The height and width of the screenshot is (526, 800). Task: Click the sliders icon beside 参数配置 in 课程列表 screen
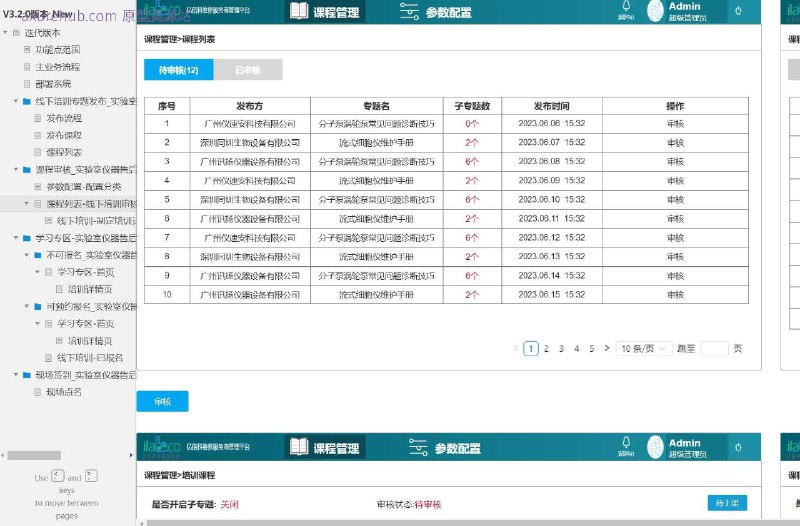(x=409, y=11)
